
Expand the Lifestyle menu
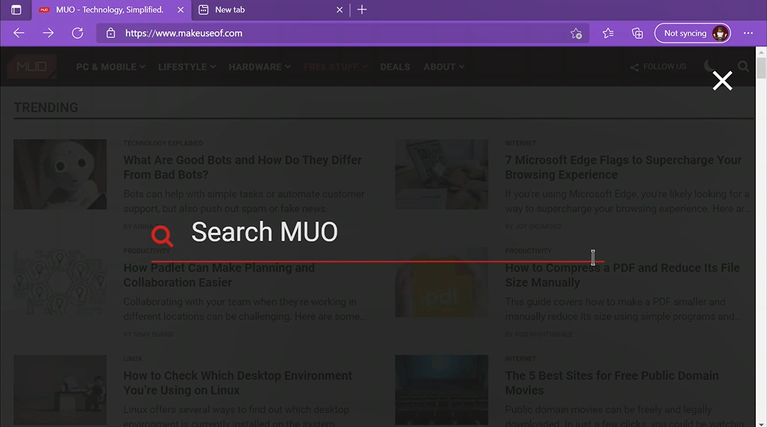[187, 67]
